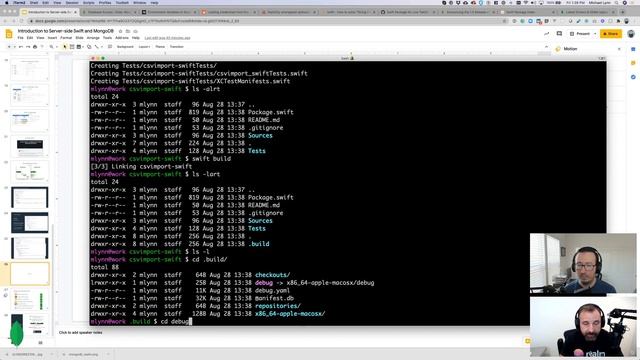Click the manifest.db entry in terminal
The image size is (640, 360).
click(274, 298)
